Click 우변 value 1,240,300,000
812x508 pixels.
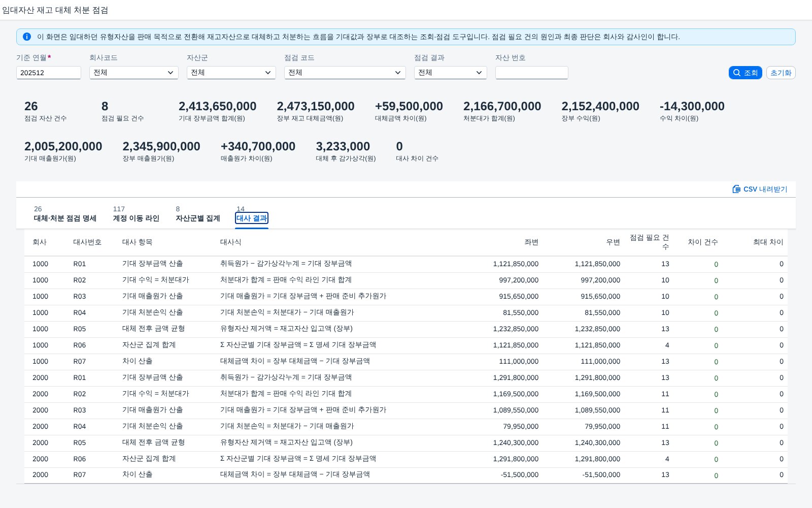click(597, 442)
